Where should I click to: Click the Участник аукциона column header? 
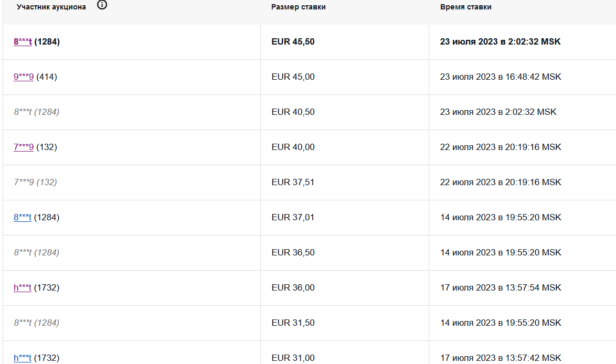(x=51, y=7)
